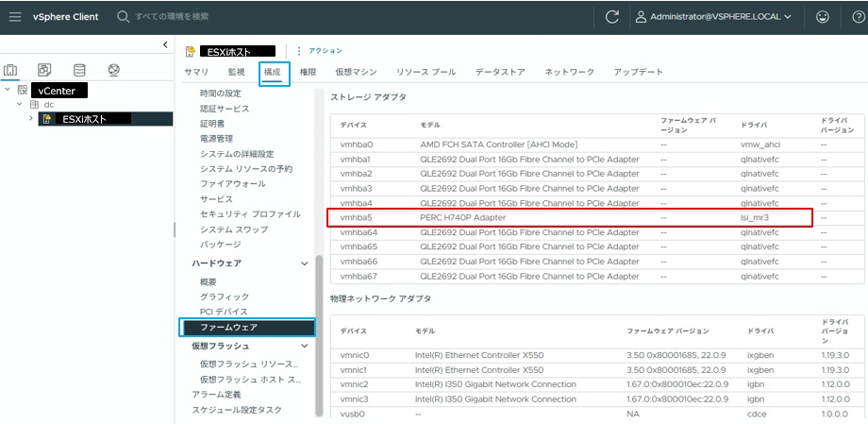Switch to Hosts and Clusters inventory view

[x=10, y=71]
